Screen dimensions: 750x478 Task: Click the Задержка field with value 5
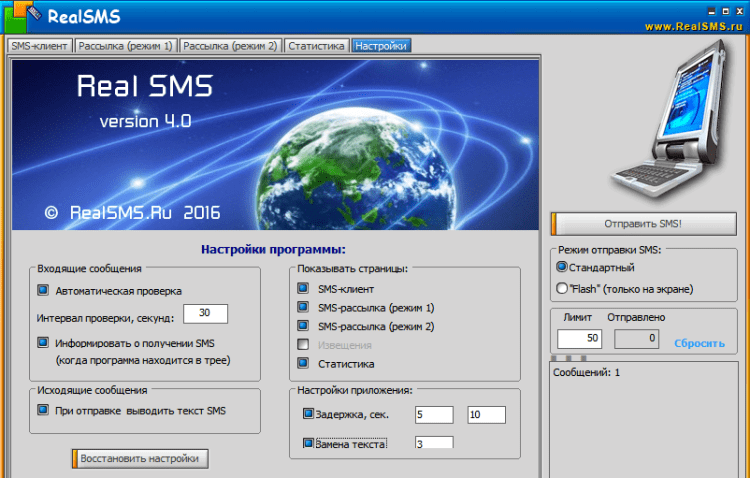434,415
